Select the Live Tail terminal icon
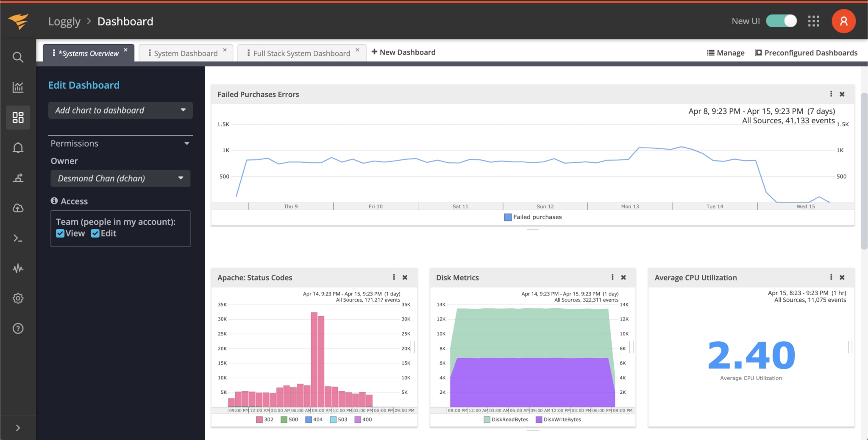The height and width of the screenshot is (440, 868). [18, 238]
